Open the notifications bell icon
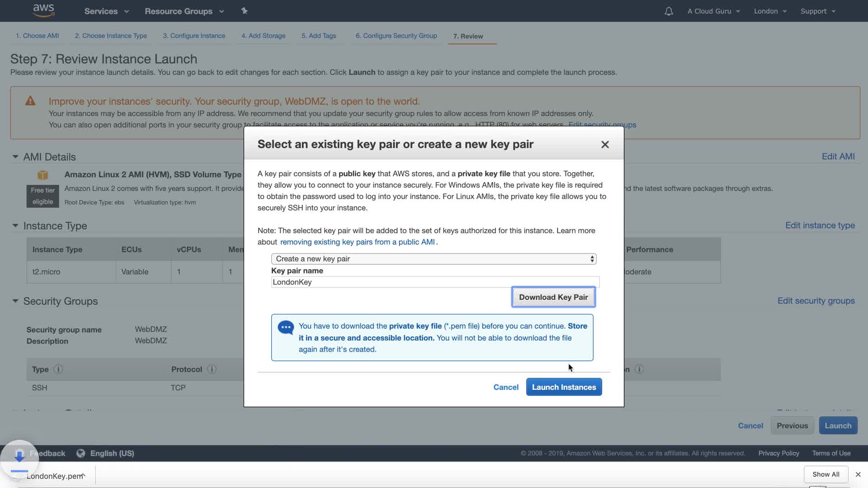 click(669, 11)
